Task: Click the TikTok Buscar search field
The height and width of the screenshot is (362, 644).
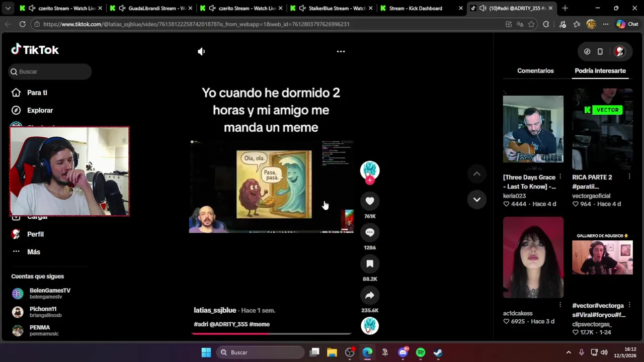Action: click(50, 71)
